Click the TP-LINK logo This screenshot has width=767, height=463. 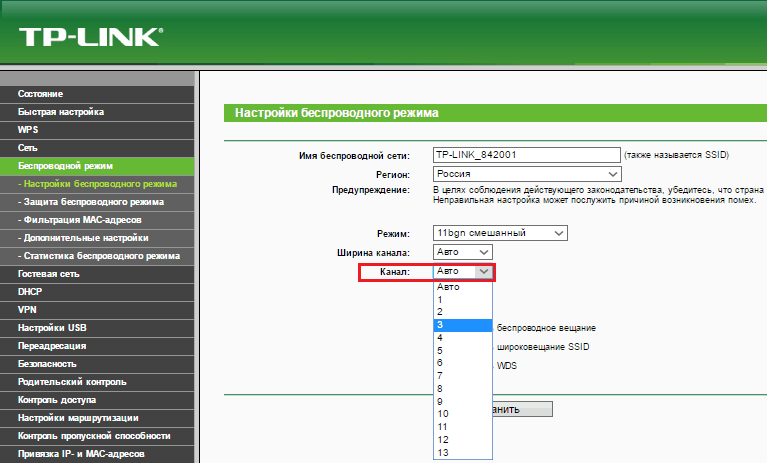(x=91, y=37)
